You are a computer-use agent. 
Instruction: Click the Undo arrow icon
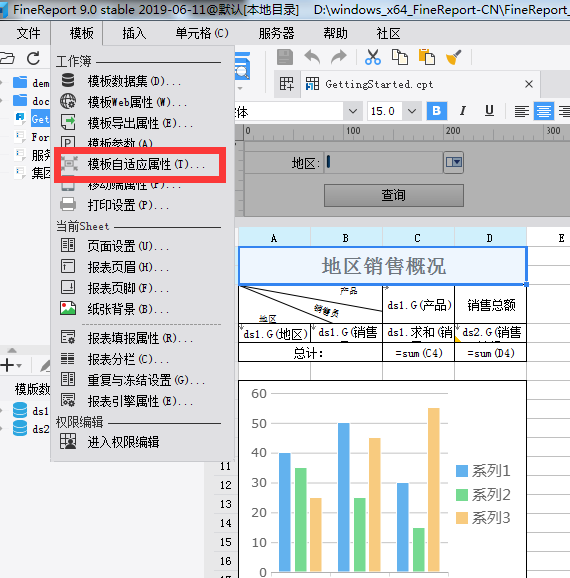[312, 58]
